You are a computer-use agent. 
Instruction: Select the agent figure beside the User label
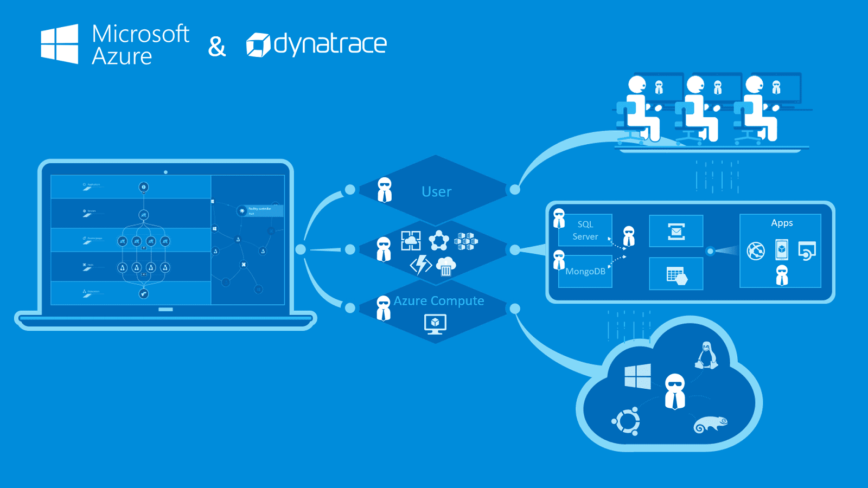point(385,190)
